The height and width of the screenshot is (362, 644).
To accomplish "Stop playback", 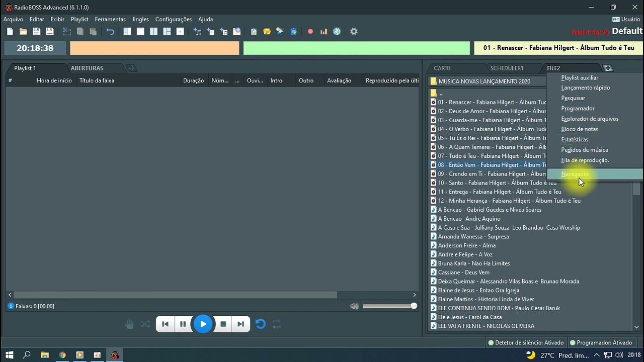I will pos(223,324).
